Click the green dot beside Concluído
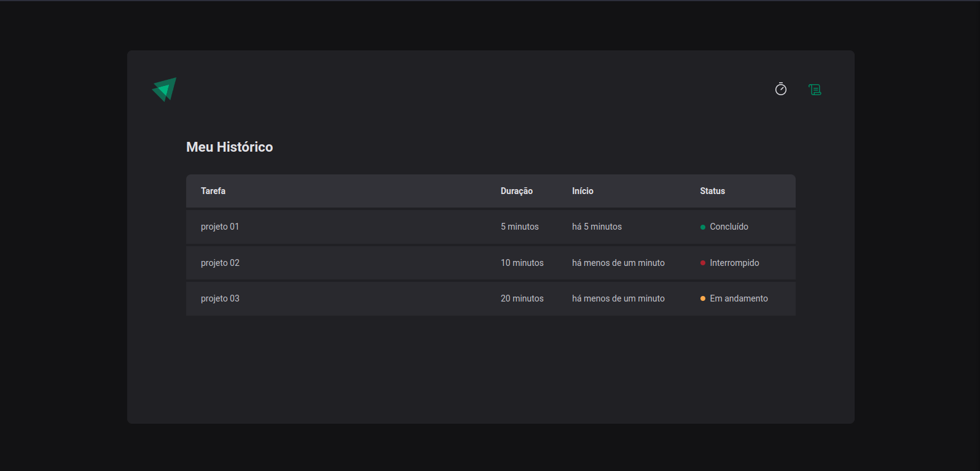The image size is (980, 471). click(703, 227)
